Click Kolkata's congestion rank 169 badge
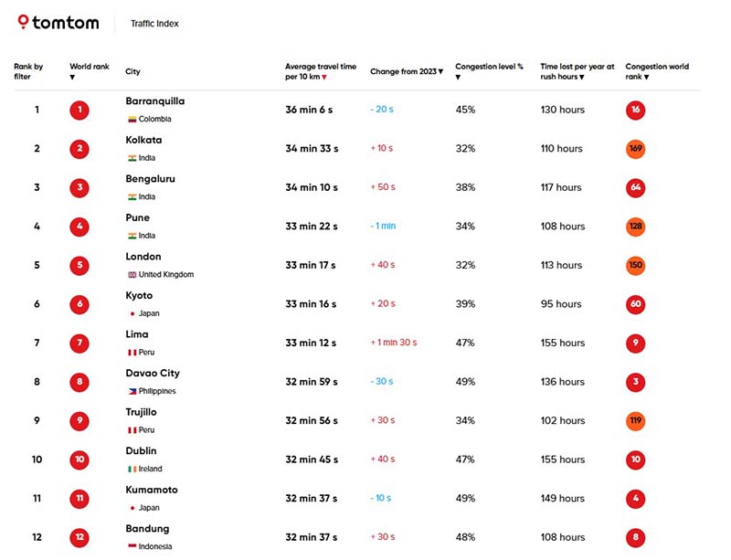731x560 pixels. [635, 149]
